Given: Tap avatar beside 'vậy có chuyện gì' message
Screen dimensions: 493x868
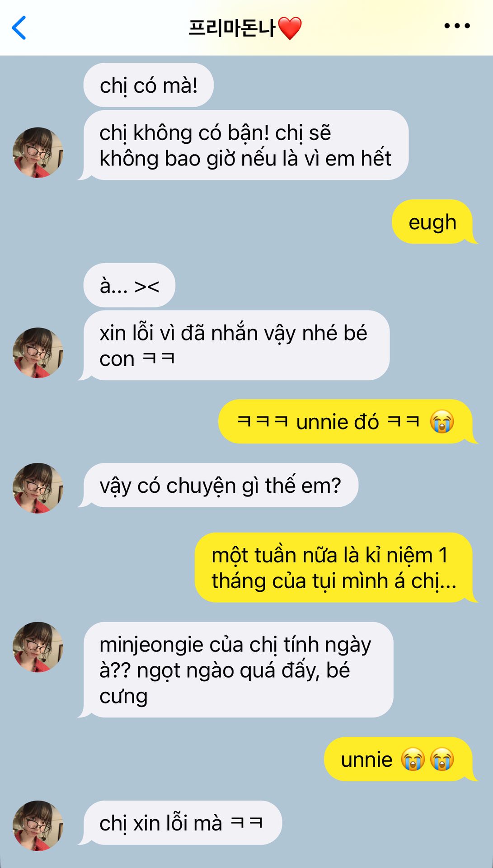Looking at the screenshot, I should [38, 488].
